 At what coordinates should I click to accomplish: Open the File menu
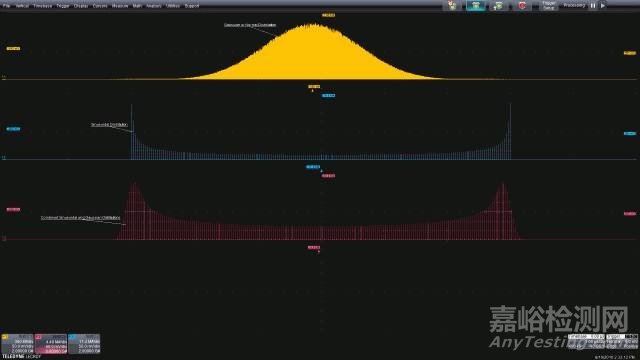click(x=6, y=6)
